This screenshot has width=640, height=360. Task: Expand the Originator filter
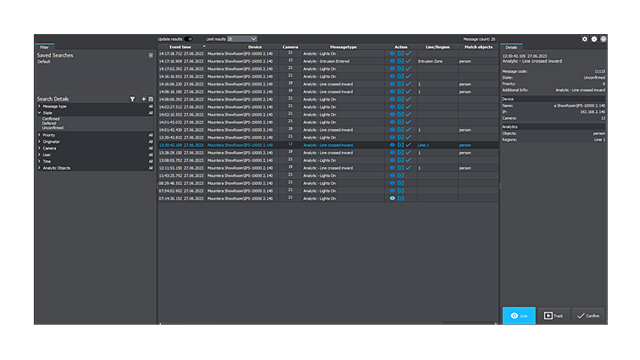tap(40, 142)
